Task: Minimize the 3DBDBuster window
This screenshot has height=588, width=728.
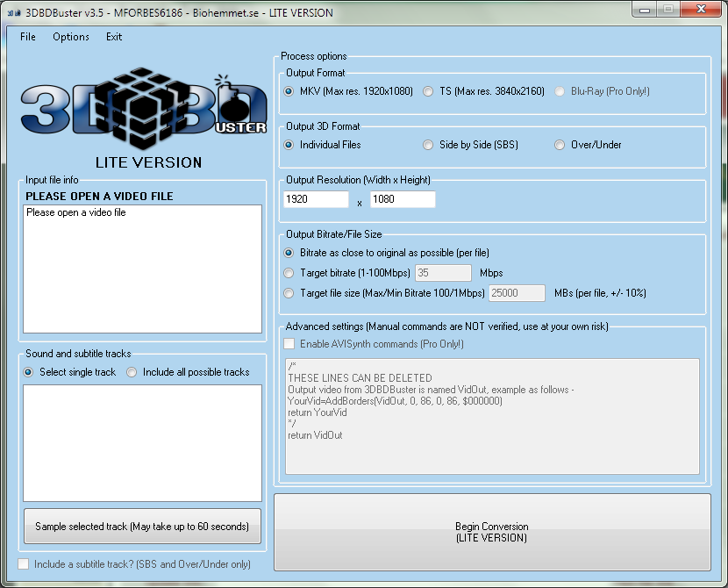Action: coord(645,10)
